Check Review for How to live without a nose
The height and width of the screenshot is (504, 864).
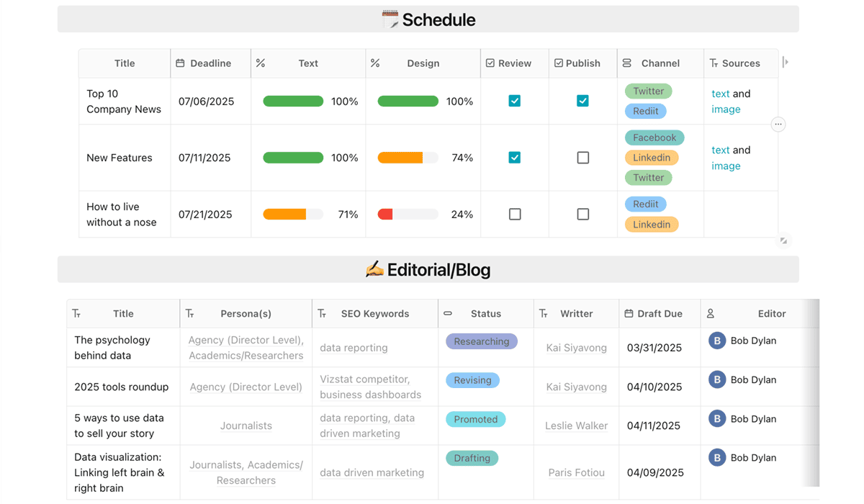coord(515,215)
